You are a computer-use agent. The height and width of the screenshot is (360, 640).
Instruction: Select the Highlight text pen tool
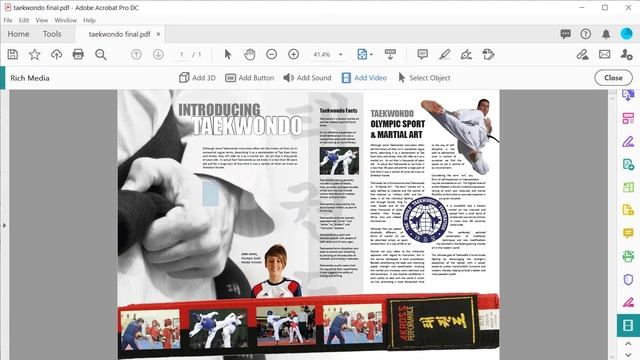(444, 54)
